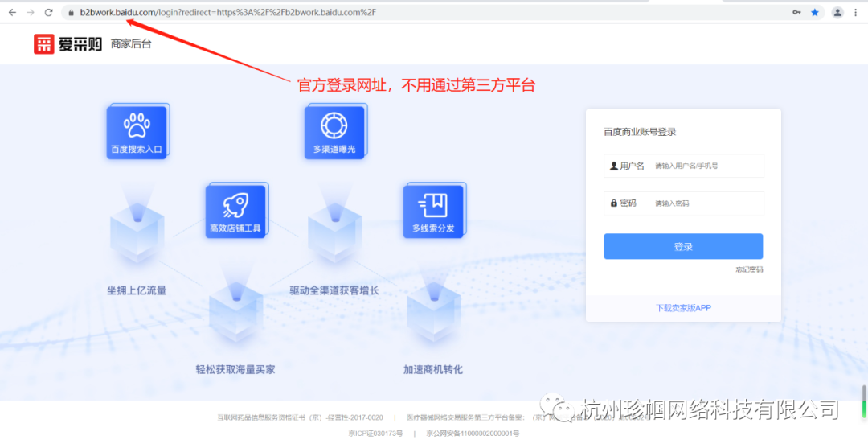The image size is (868, 448).
Task: Click the lock icon beside 密码
Action: click(613, 203)
